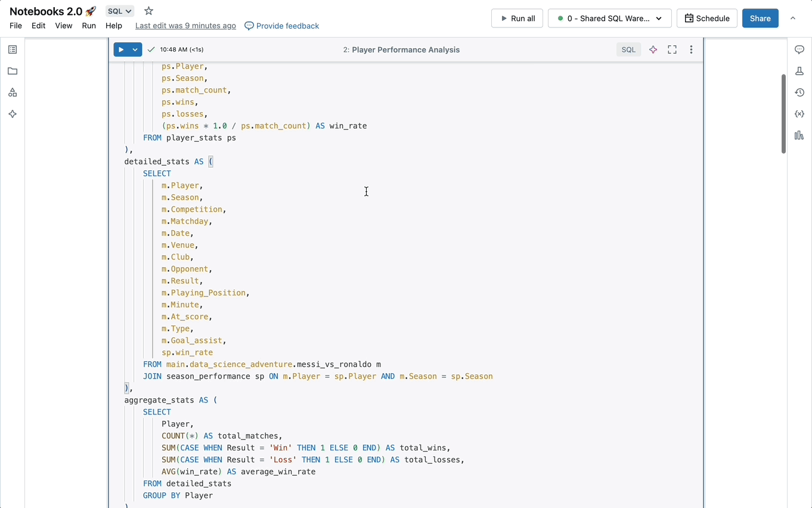The image size is (812, 508).
Task: Click the notebook vertical scrollbar
Action: point(783,113)
